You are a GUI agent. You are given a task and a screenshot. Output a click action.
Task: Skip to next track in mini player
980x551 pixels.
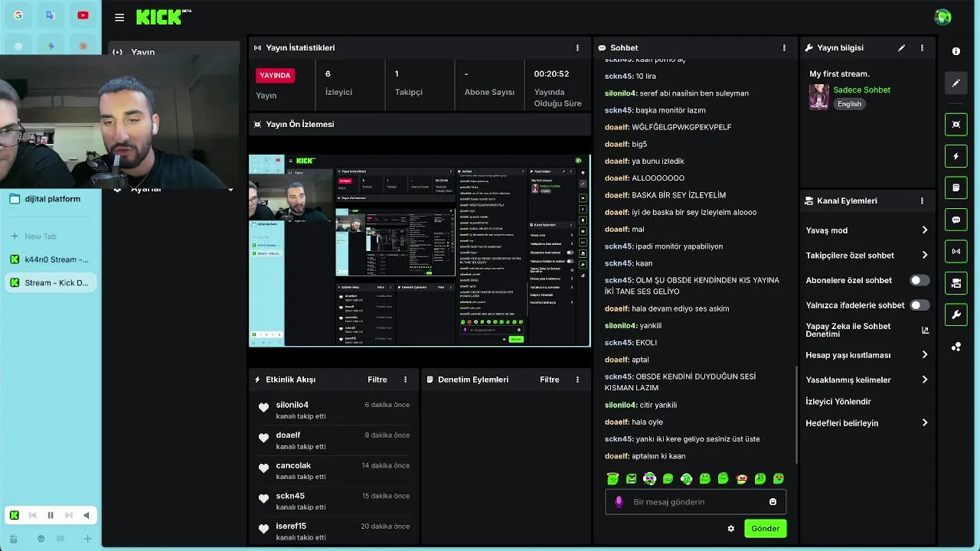click(69, 516)
